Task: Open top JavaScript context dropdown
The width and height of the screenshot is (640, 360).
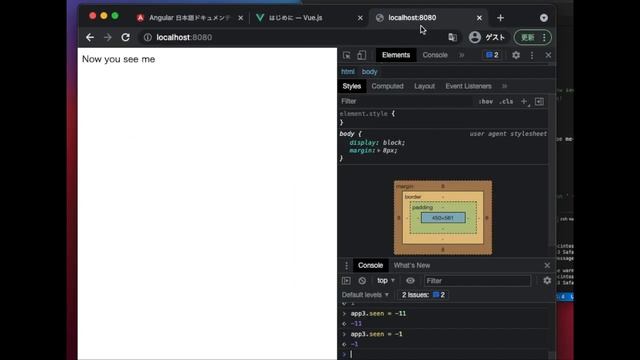Action: [x=386, y=281]
